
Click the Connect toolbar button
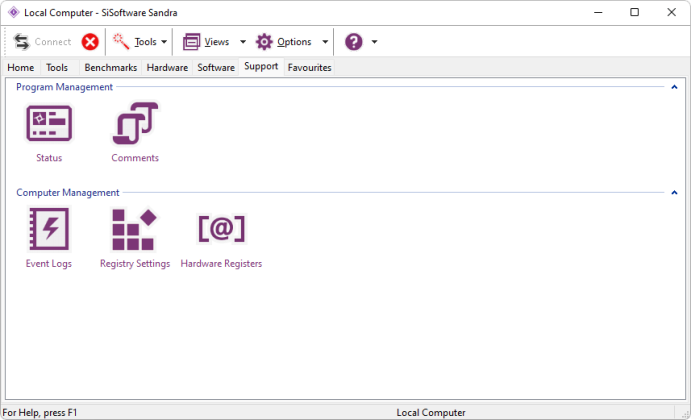point(42,42)
